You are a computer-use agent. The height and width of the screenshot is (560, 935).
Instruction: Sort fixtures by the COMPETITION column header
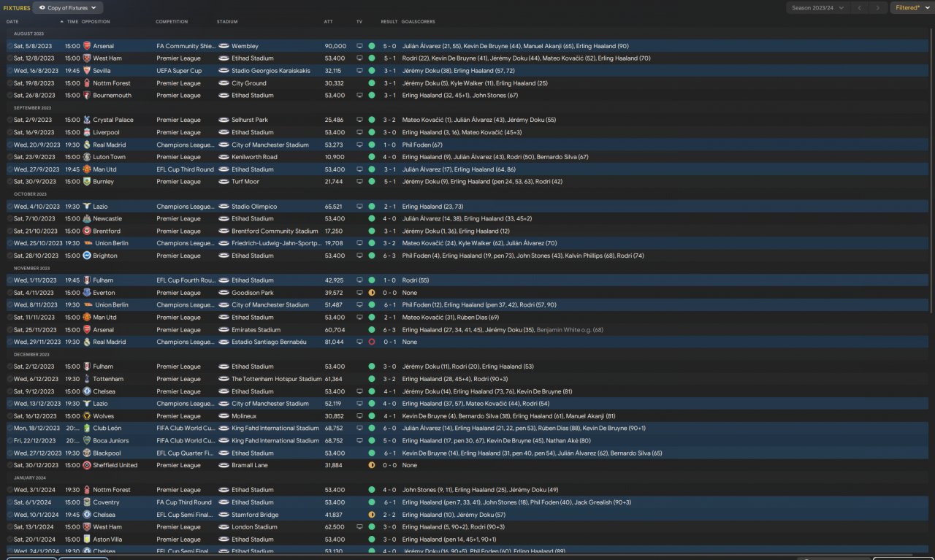click(x=172, y=22)
